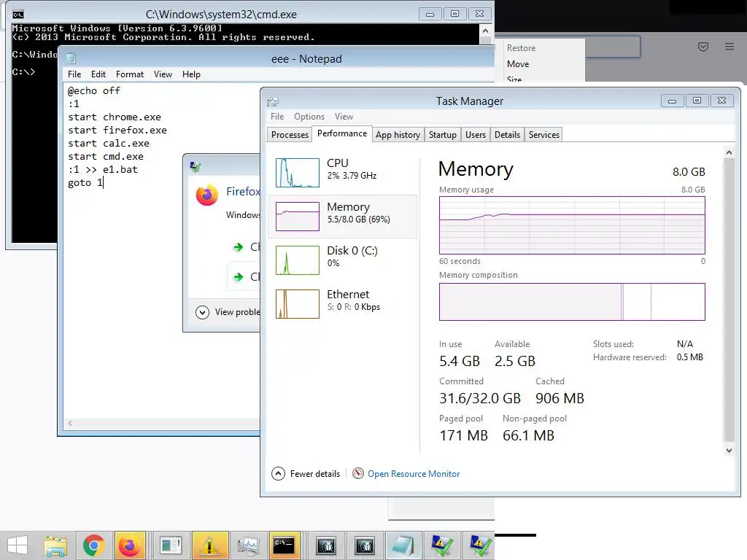Open the Firefox hamburger menu
Viewport: 747px width, 560px height.
tap(729, 46)
